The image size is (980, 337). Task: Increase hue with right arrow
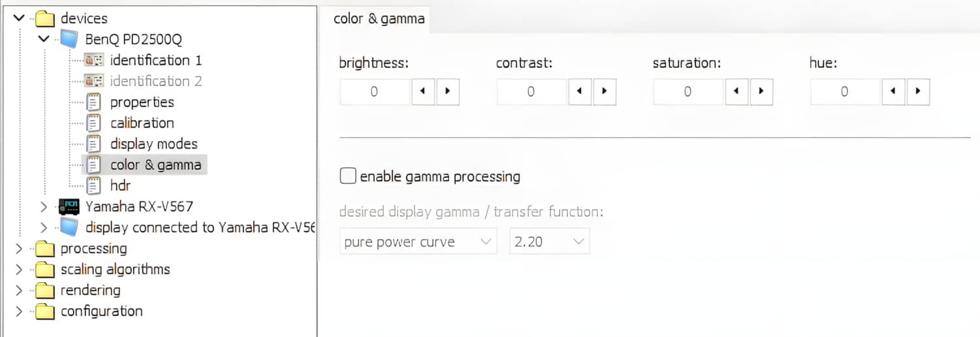[x=918, y=92]
